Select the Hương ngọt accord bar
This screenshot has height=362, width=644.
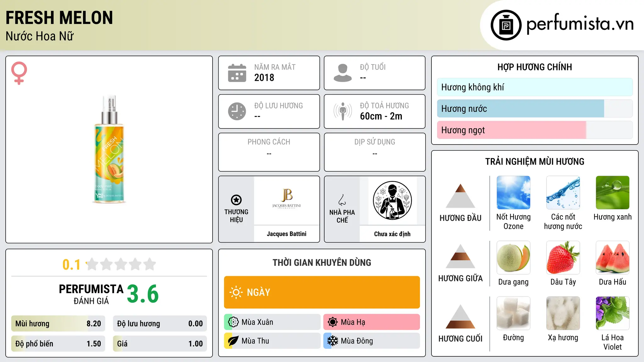[x=535, y=130]
